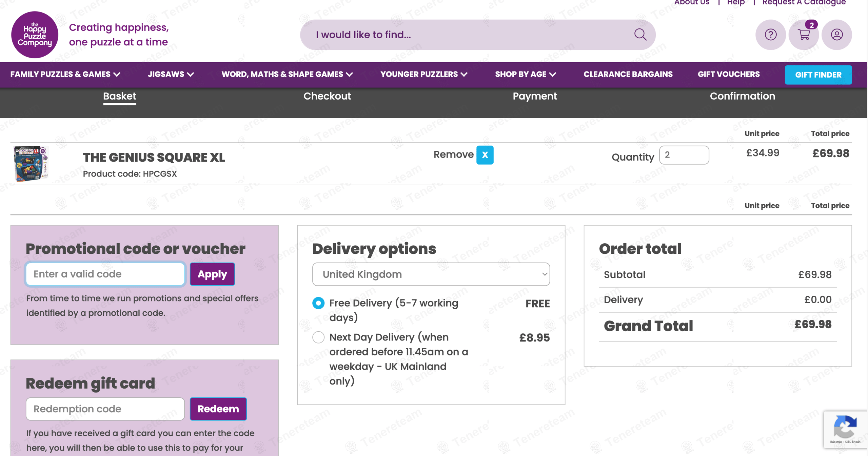The image size is (868, 456).
Task: Open the United Kingdom country dropdown
Action: point(431,274)
